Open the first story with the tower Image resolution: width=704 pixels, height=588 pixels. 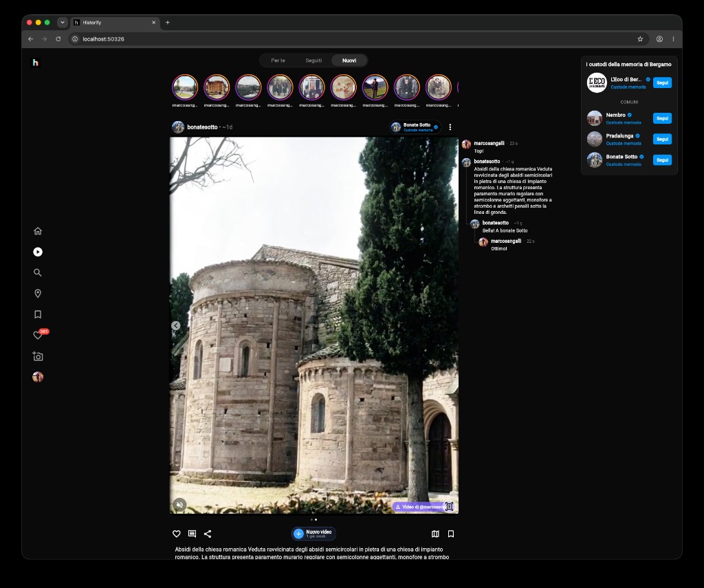point(185,87)
